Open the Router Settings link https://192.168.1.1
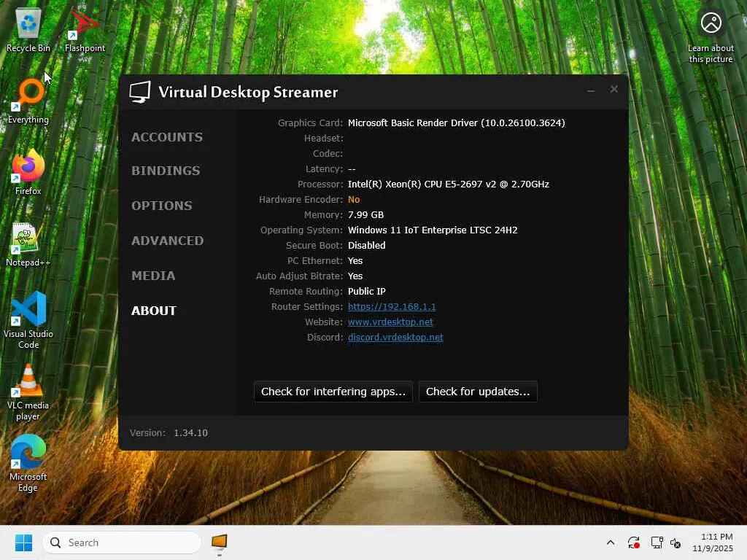Viewport: 747px width, 560px height. (392, 307)
